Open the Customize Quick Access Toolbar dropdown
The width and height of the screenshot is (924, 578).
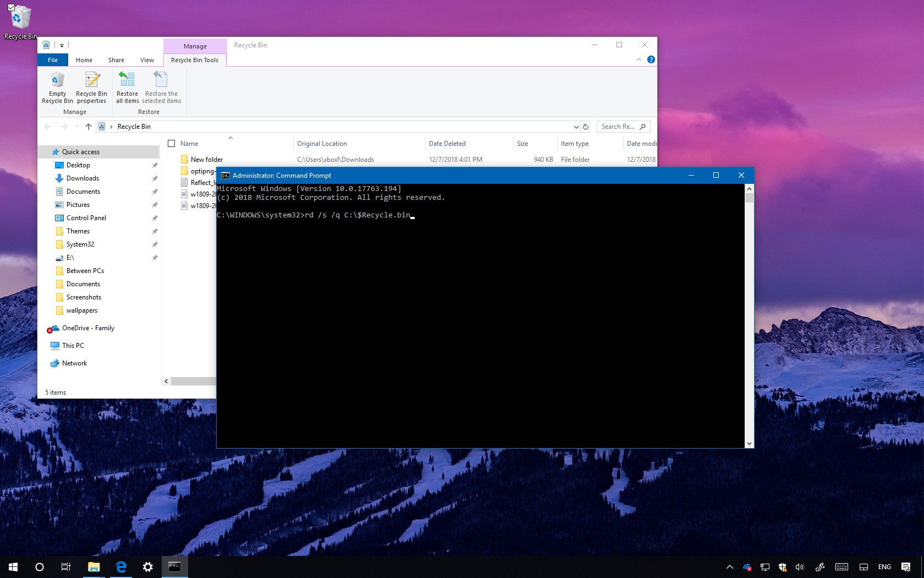coord(62,45)
